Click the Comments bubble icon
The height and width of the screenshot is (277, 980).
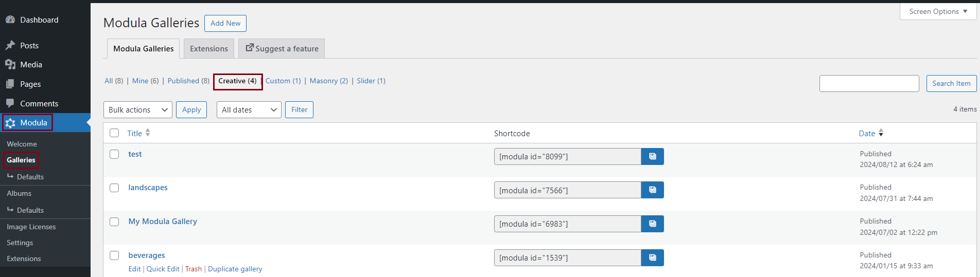(x=10, y=103)
